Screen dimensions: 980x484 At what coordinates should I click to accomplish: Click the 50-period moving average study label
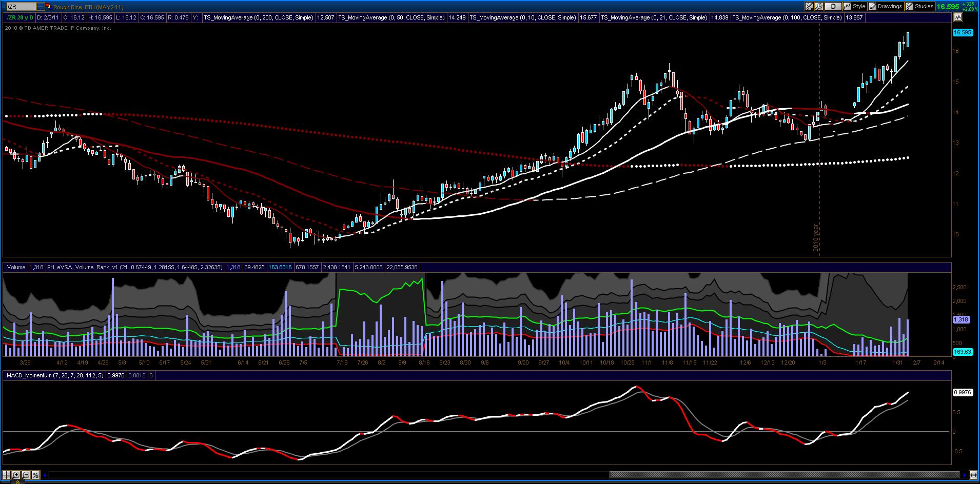point(391,17)
